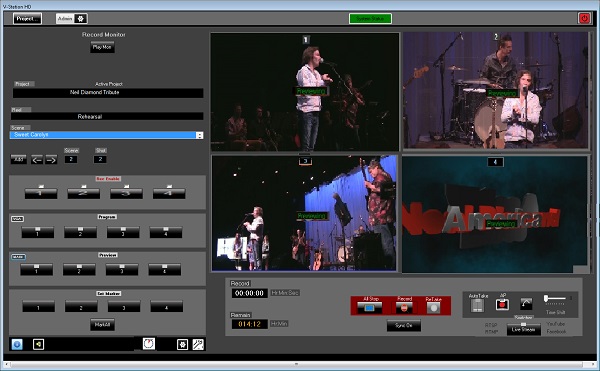
Task: Click the AP red record icon
Action: (502, 304)
